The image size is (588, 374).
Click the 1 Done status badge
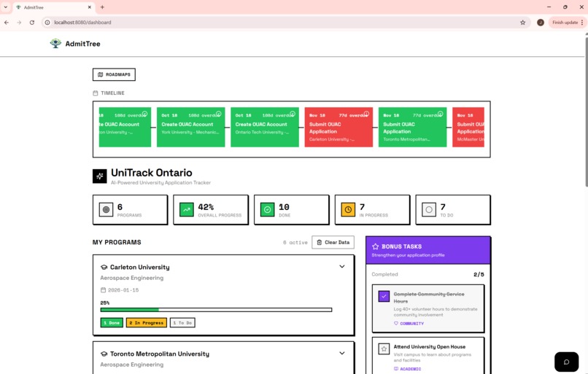[112, 323]
